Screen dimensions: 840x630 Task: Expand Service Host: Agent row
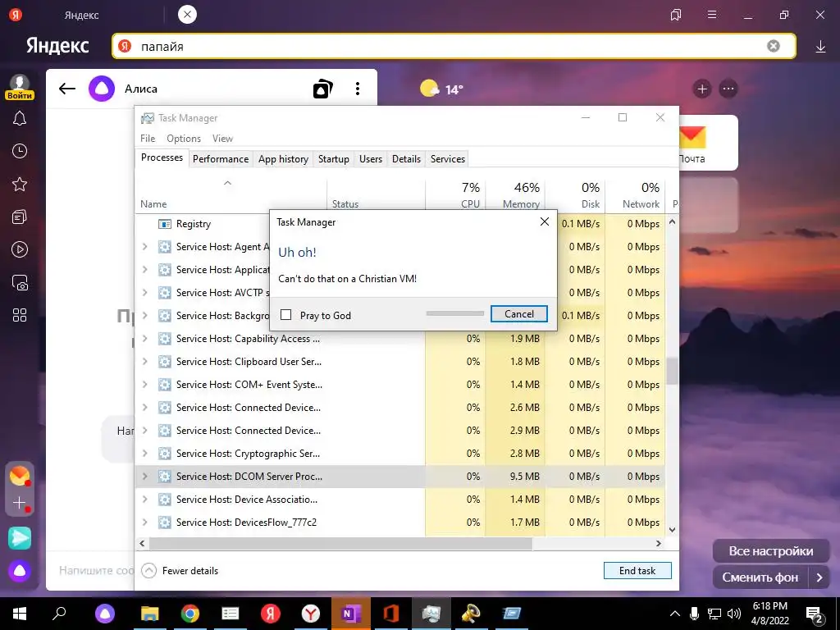[x=144, y=246]
